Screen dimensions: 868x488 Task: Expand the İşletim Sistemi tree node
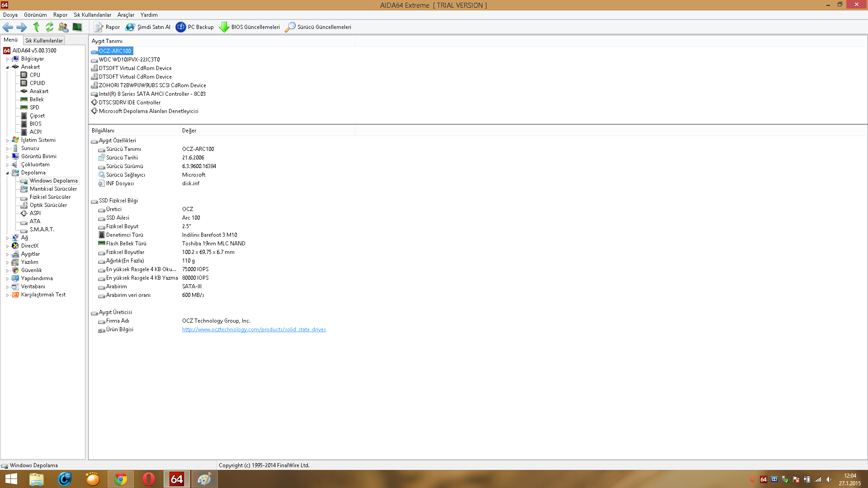(7, 141)
